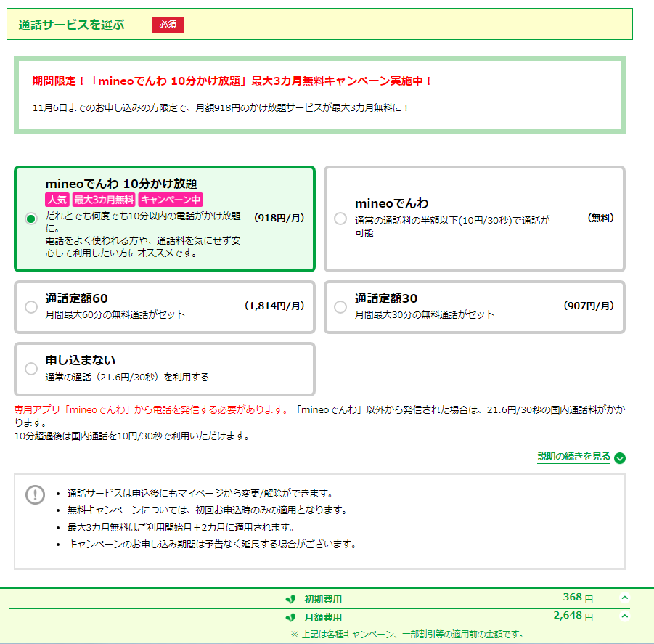The image size is (654, 644).
Task: Select the 申し込まない radio button
Action: tap(31, 369)
